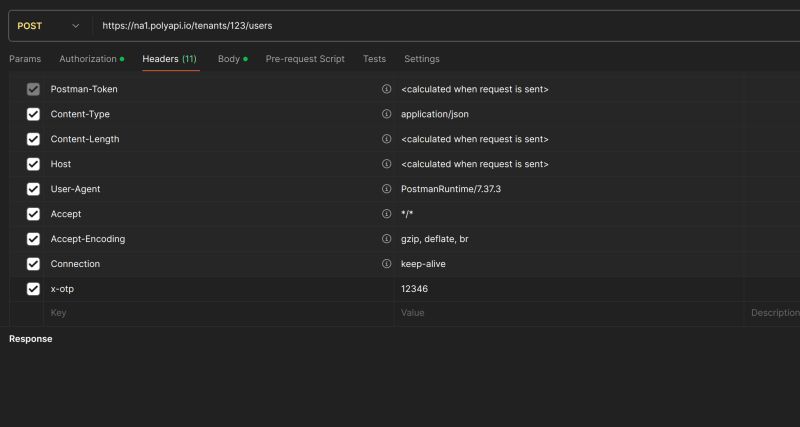The image size is (800, 427).
Task: Uncheck the User-Agent header checkbox
Action: [x=33, y=189]
